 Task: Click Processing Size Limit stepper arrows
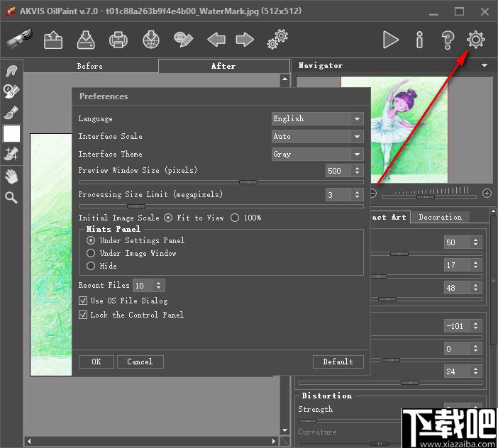357,194
